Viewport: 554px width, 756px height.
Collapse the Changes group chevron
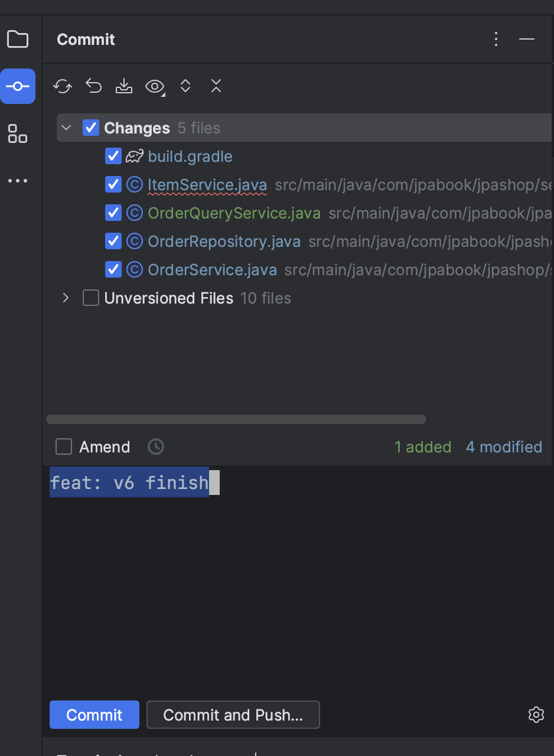pyautogui.click(x=66, y=128)
